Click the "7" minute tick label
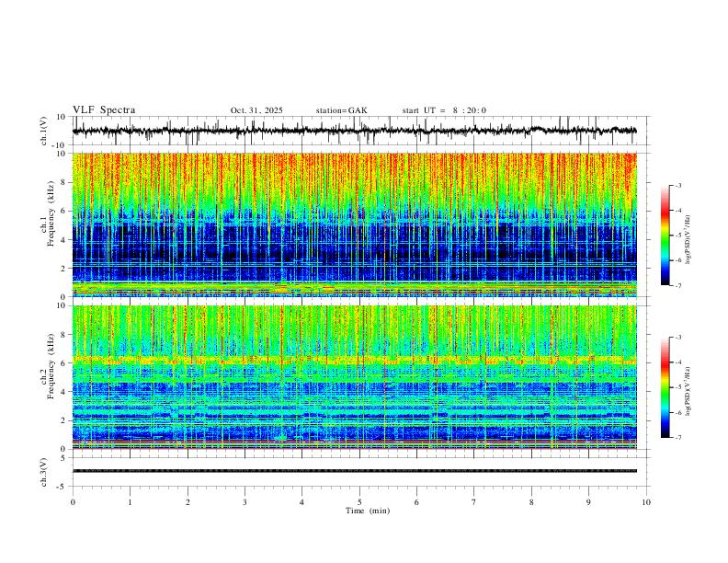 tap(474, 502)
